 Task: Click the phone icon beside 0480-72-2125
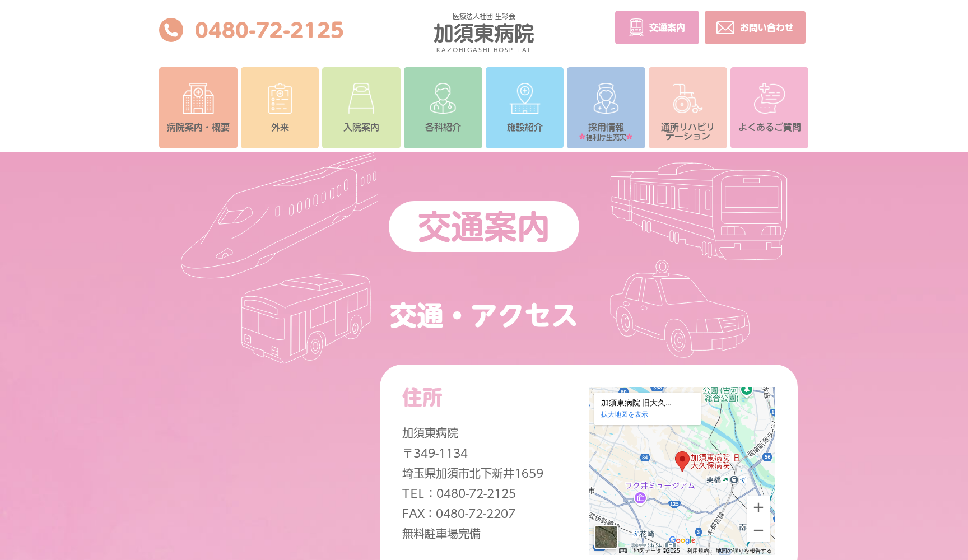pyautogui.click(x=171, y=30)
